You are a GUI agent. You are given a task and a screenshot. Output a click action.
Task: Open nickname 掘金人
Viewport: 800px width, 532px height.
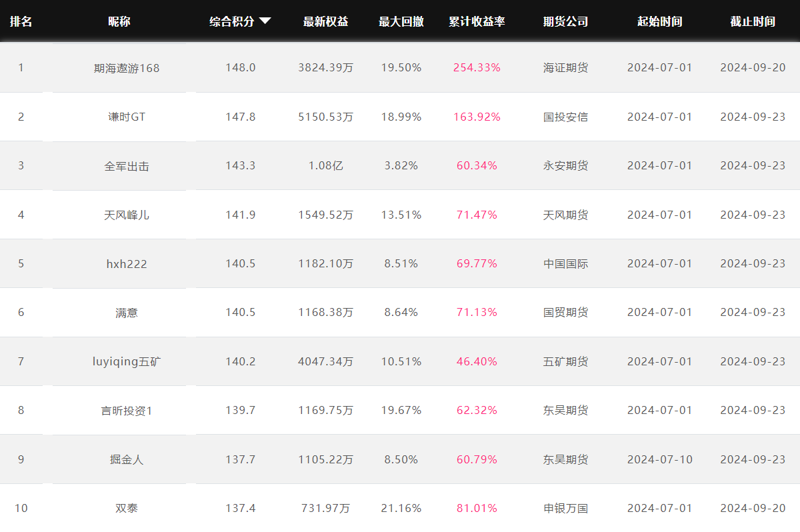pos(127,459)
